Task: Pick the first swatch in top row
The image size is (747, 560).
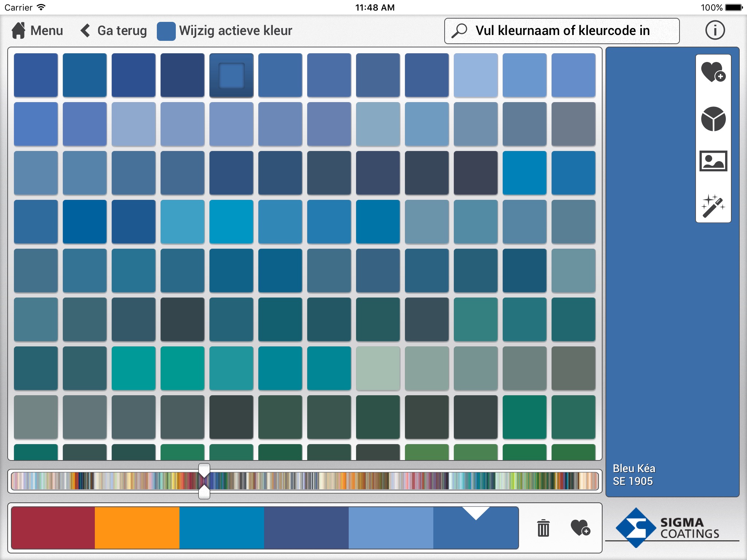Action: tap(36, 75)
